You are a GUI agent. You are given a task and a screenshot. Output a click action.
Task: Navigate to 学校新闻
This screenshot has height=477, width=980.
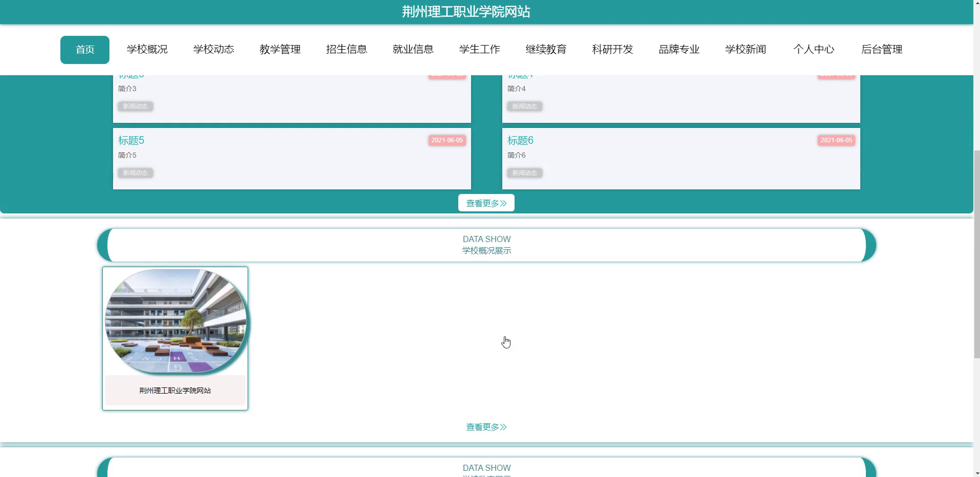pyautogui.click(x=746, y=50)
